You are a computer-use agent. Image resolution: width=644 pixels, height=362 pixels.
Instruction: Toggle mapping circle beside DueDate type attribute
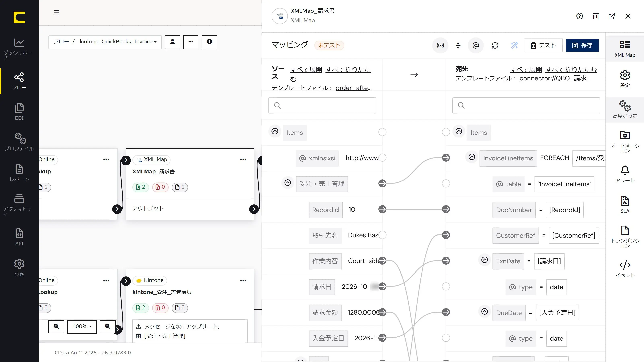(446, 338)
